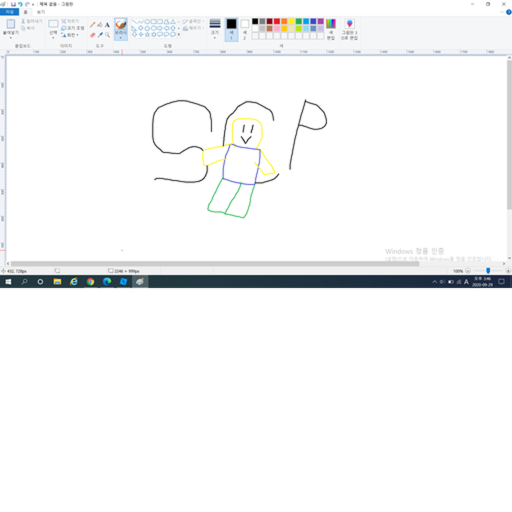This screenshot has width=512, height=512.
Task: Pick the yellow color swatch
Action: click(291, 21)
